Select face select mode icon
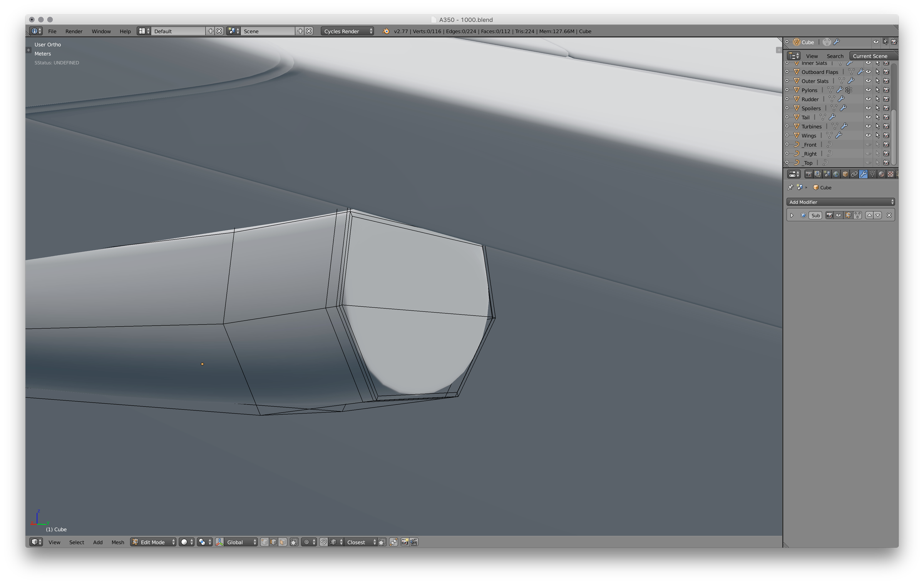924x584 pixels. tap(283, 542)
